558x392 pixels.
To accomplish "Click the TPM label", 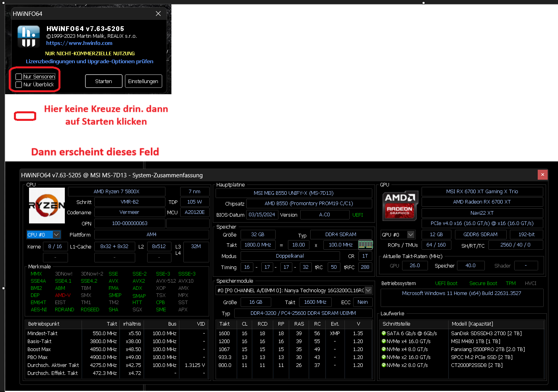I will [x=511, y=283].
